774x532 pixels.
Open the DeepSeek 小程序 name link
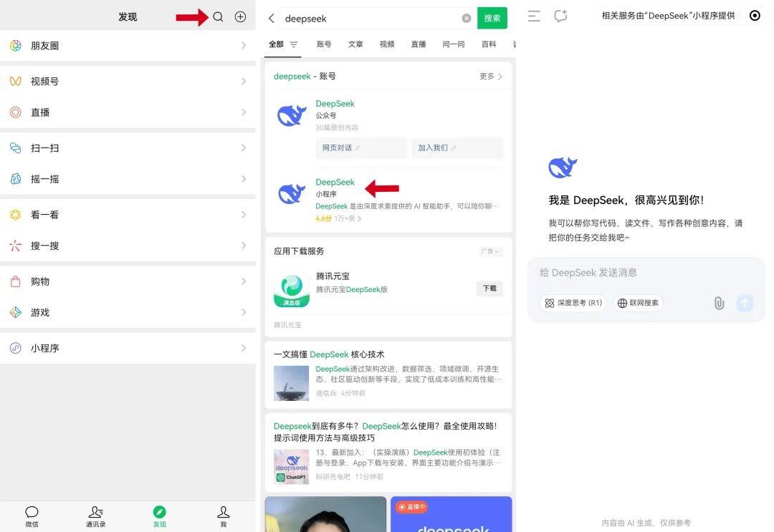point(335,182)
